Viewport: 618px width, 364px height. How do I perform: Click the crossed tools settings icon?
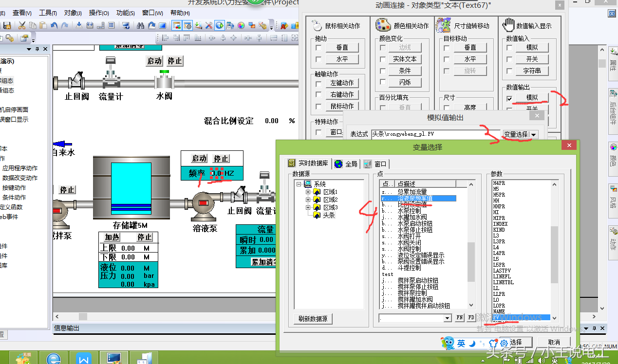[x=209, y=25]
